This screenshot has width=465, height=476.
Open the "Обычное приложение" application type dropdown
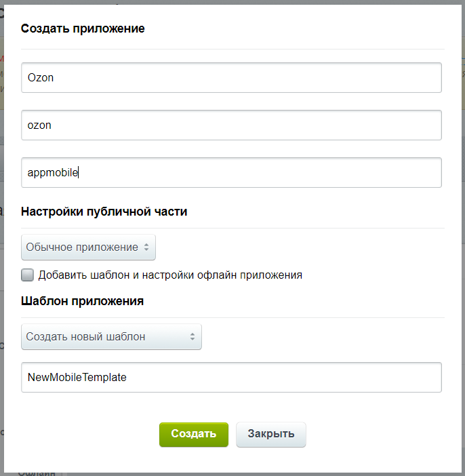[x=88, y=247]
